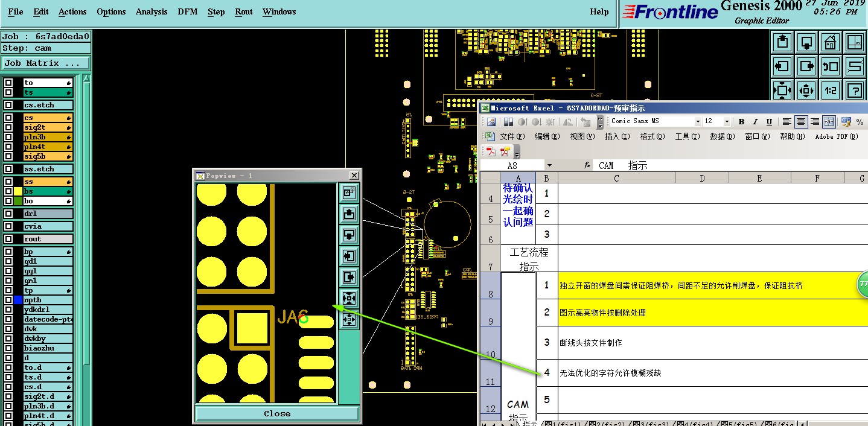Image resolution: width=868 pixels, height=426 pixels.
Task: Popview top window-mode icon
Action: [349, 192]
